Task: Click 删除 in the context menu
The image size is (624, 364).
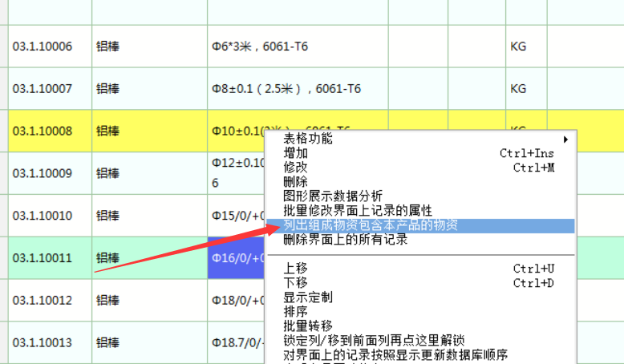Action: [295, 182]
